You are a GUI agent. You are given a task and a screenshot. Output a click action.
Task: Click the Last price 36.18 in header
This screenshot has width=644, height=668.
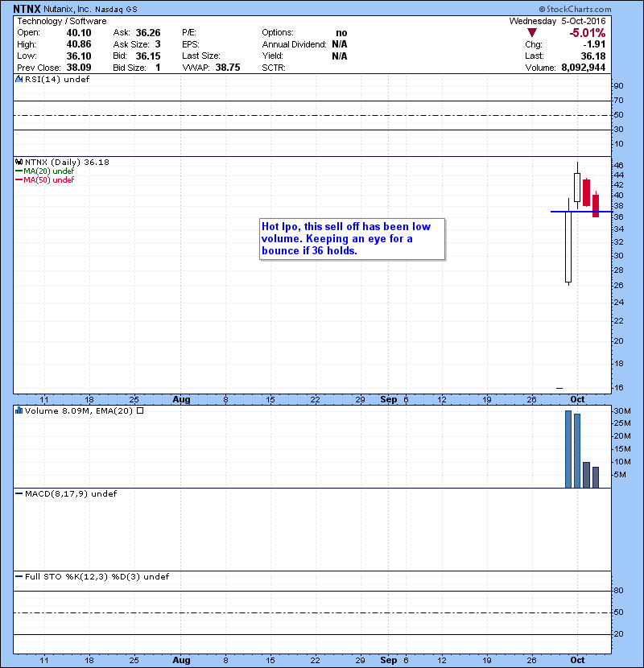click(592, 56)
